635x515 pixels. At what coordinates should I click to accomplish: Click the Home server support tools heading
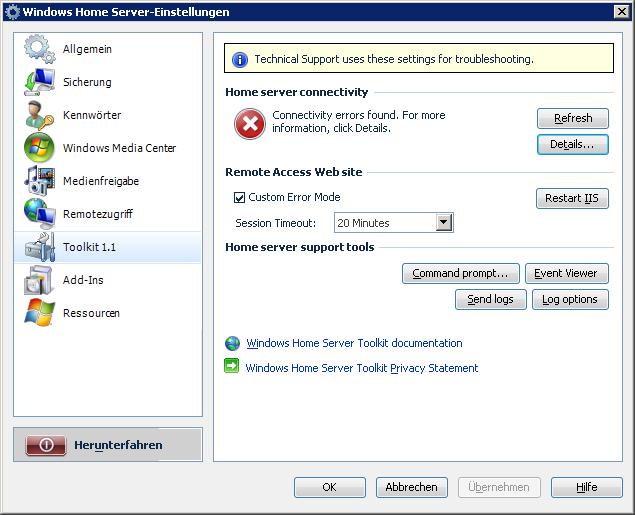(x=300, y=247)
